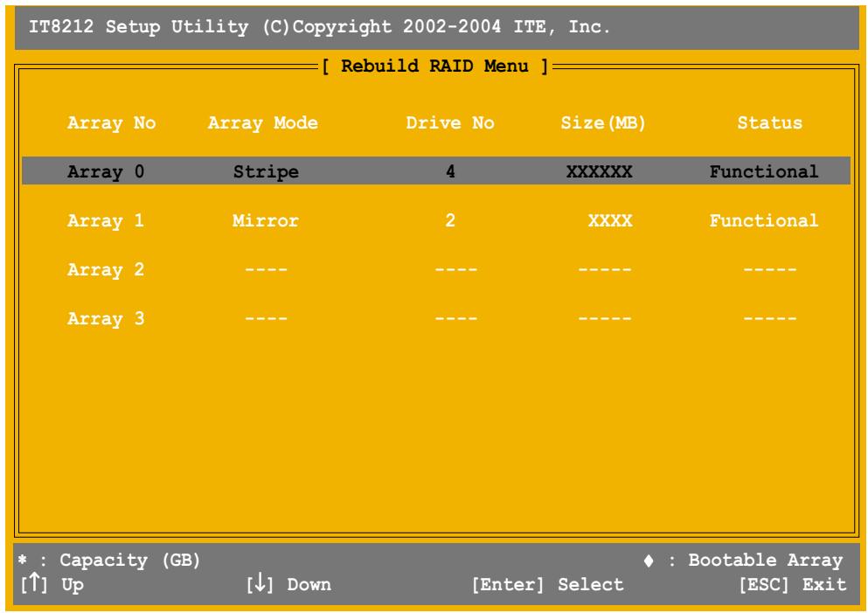Click the Bootable Array legend text
The height and width of the screenshot is (613, 868).
766,561
